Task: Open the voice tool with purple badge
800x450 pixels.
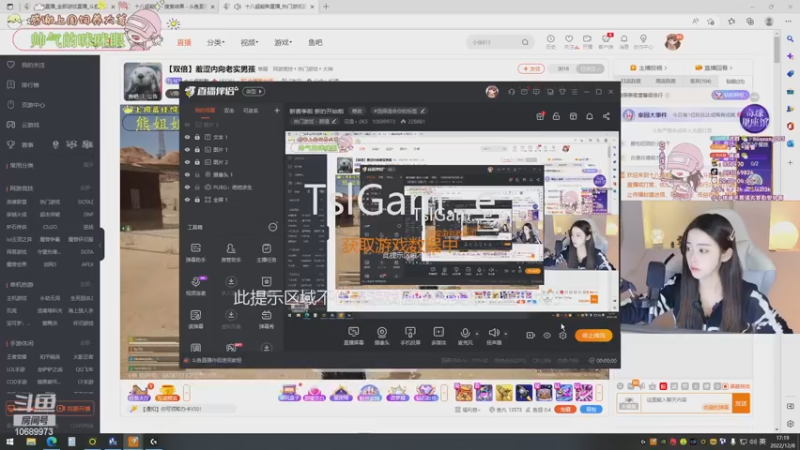Action: pos(196,286)
